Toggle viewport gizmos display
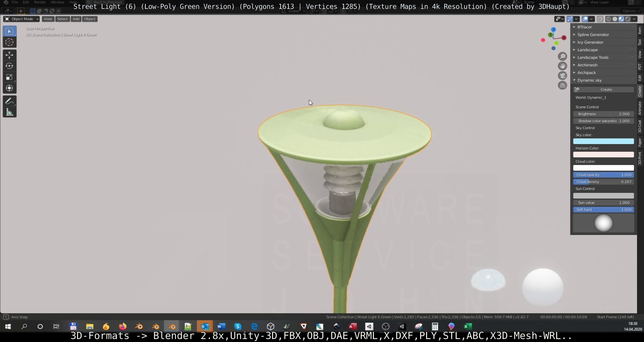The width and height of the screenshot is (644, 342). pos(570,19)
